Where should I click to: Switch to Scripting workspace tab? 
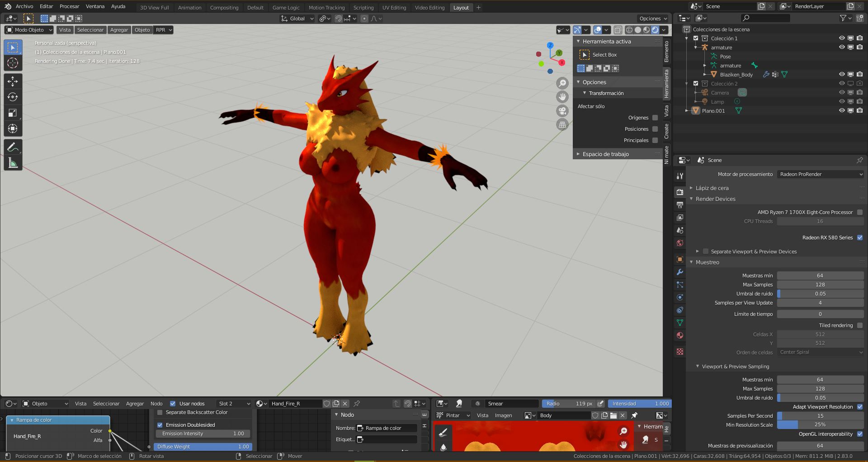click(x=363, y=8)
